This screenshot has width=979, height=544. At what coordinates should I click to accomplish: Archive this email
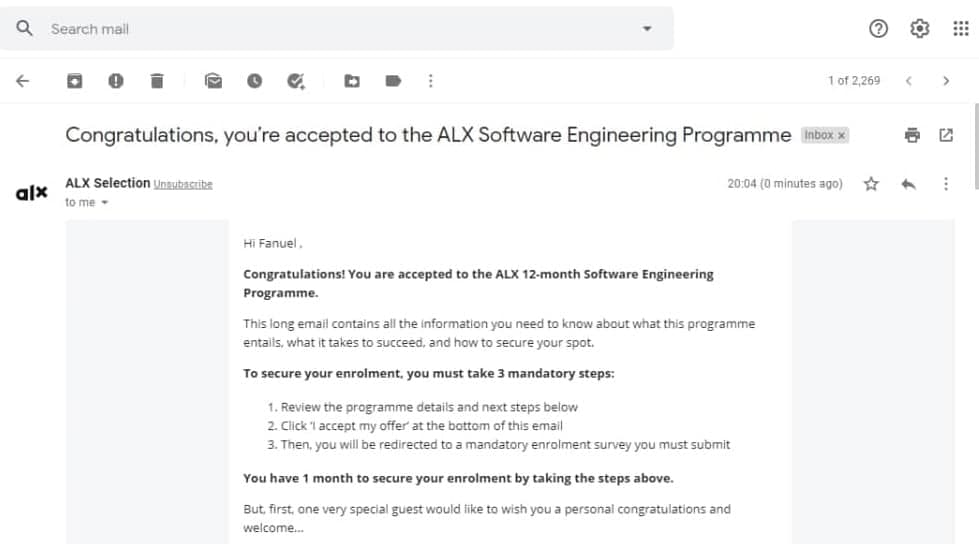click(x=74, y=81)
